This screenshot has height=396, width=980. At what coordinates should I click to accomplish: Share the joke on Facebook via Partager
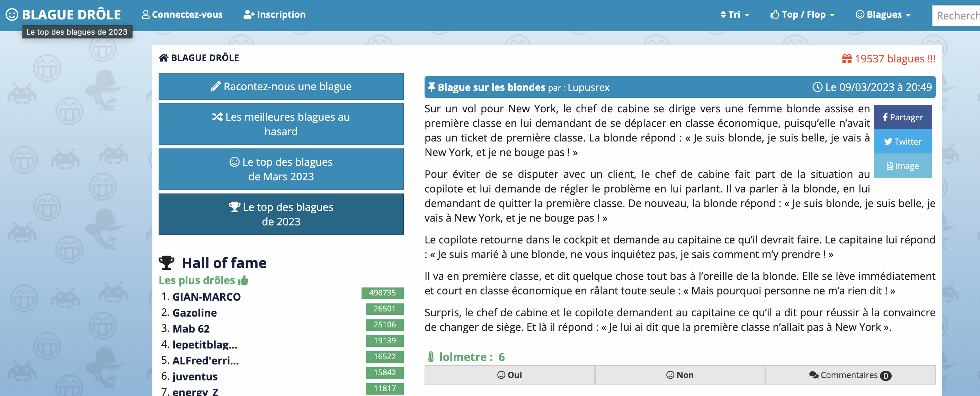click(x=902, y=117)
